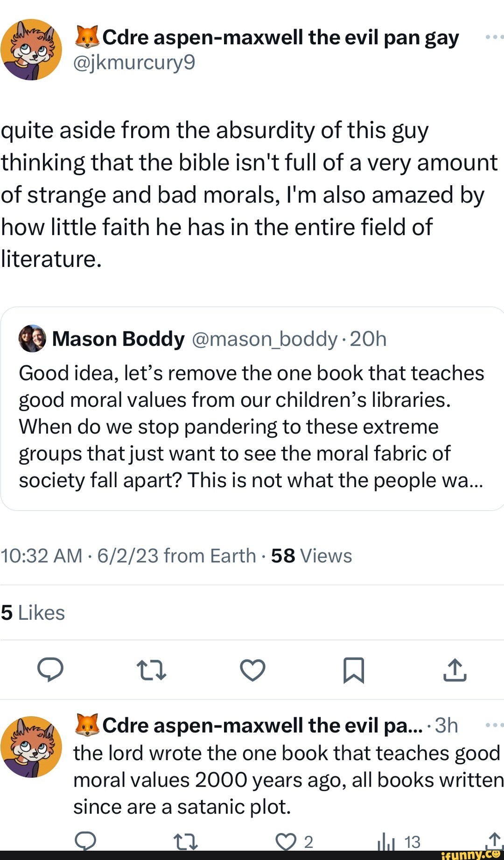Open the 58 Views stat
Image resolution: width=504 pixels, height=860 pixels.
(311, 556)
